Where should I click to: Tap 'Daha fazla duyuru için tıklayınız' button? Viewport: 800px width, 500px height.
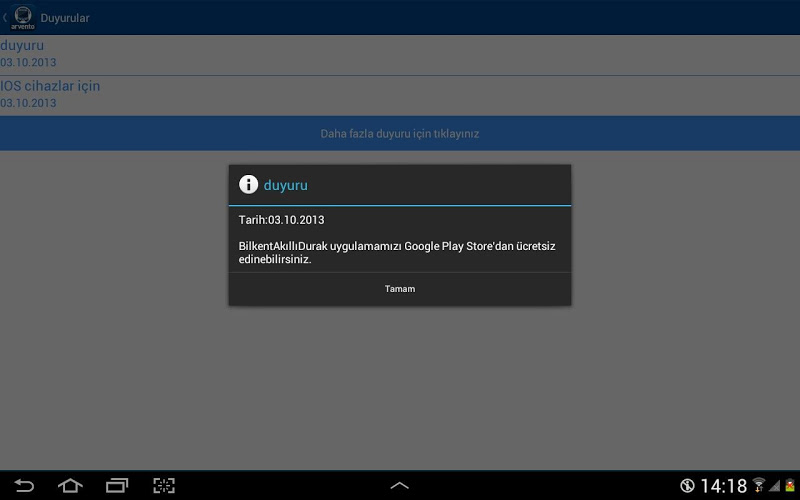(400, 133)
